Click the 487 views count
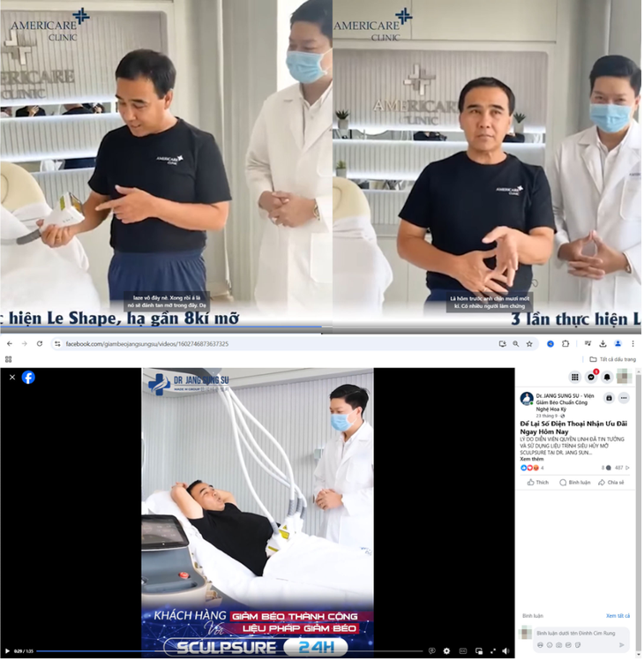This screenshot has height=661, width=644. (624, 469)
